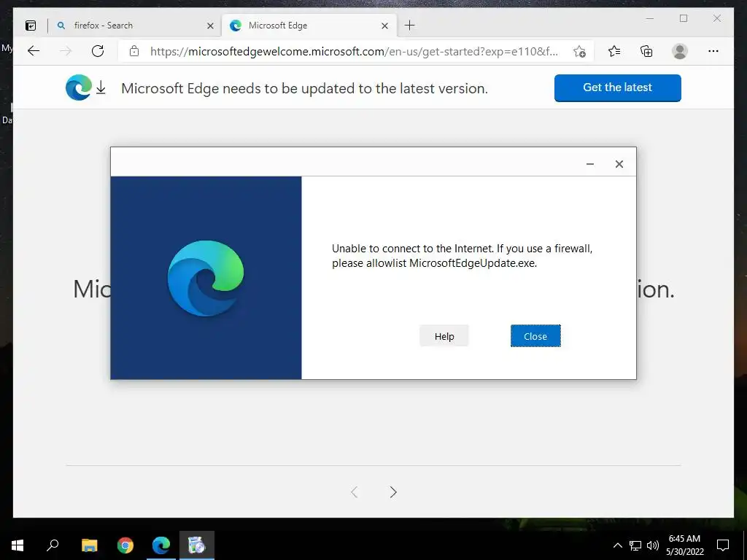Open volume control in tray
Image resolution: width=747 pixels, height=560 pixels.
coord(653,545)
